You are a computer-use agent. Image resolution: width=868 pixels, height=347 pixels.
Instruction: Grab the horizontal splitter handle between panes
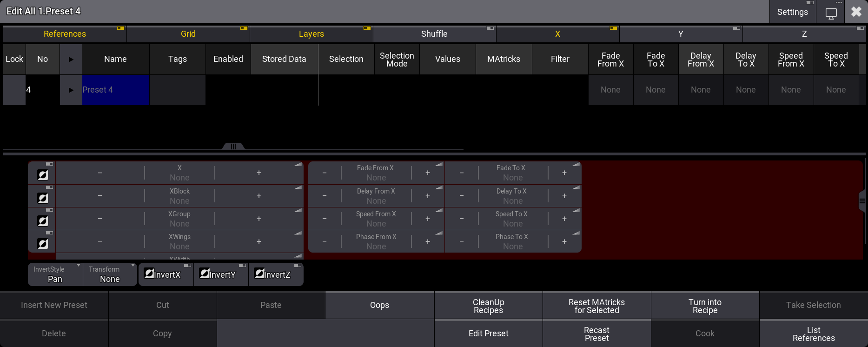point(233,147)
